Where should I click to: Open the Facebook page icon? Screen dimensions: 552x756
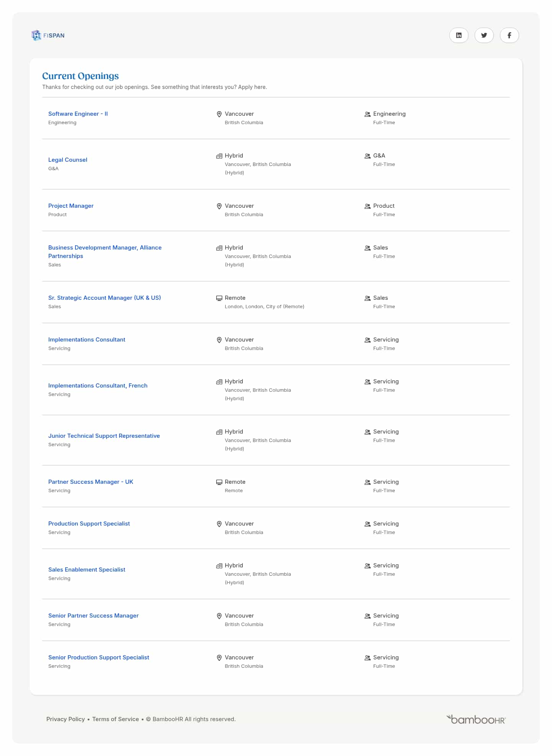point(509,35)
